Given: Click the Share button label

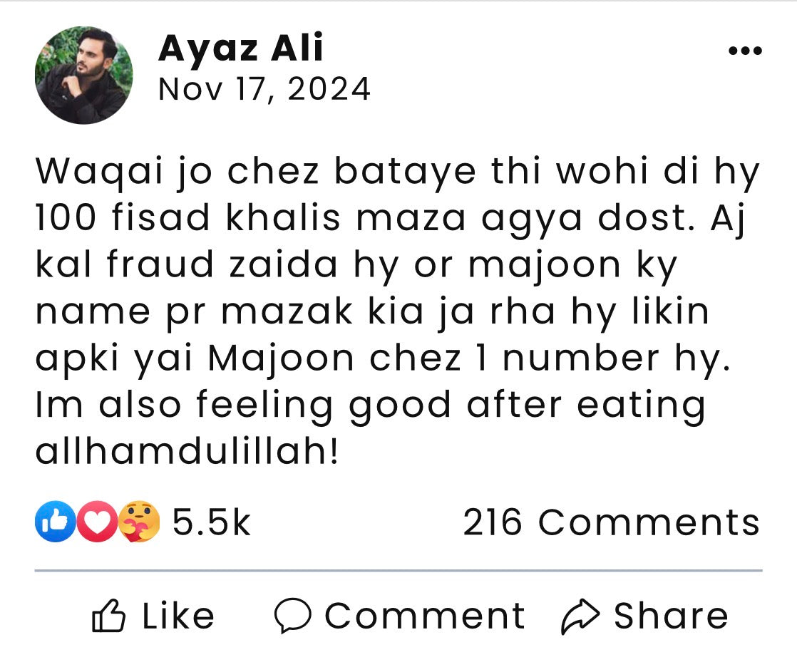Looking at the screenshot, I should (671, 616).
